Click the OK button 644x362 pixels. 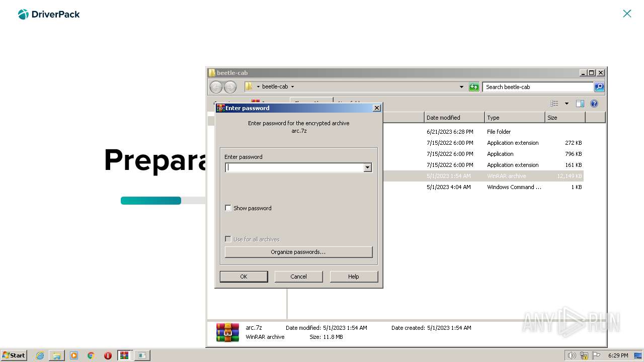pyautogui.click(x=244, y=277)
